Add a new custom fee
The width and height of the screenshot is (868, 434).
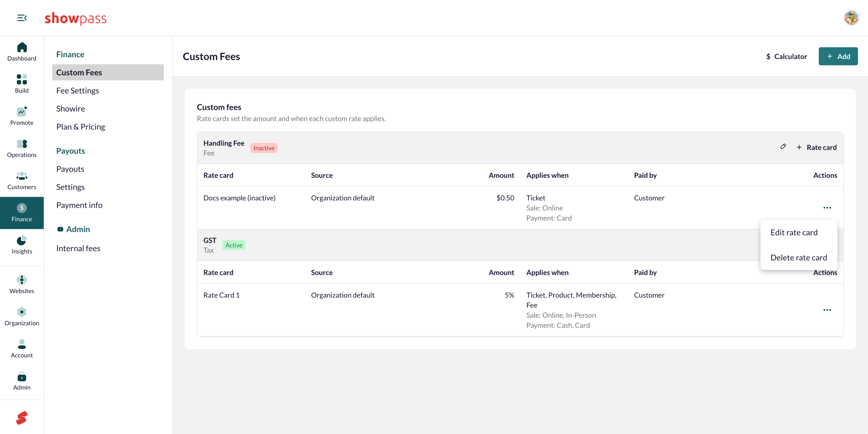[838, 56]
